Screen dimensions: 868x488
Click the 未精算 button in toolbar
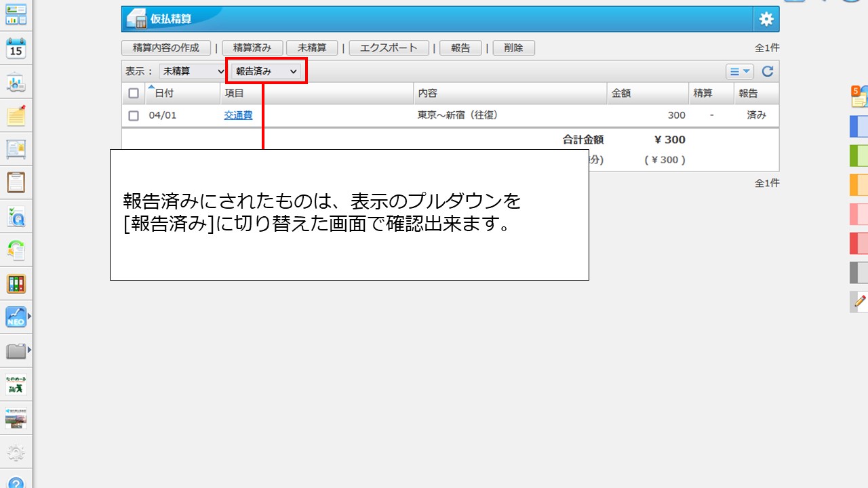tap(312, 48)
